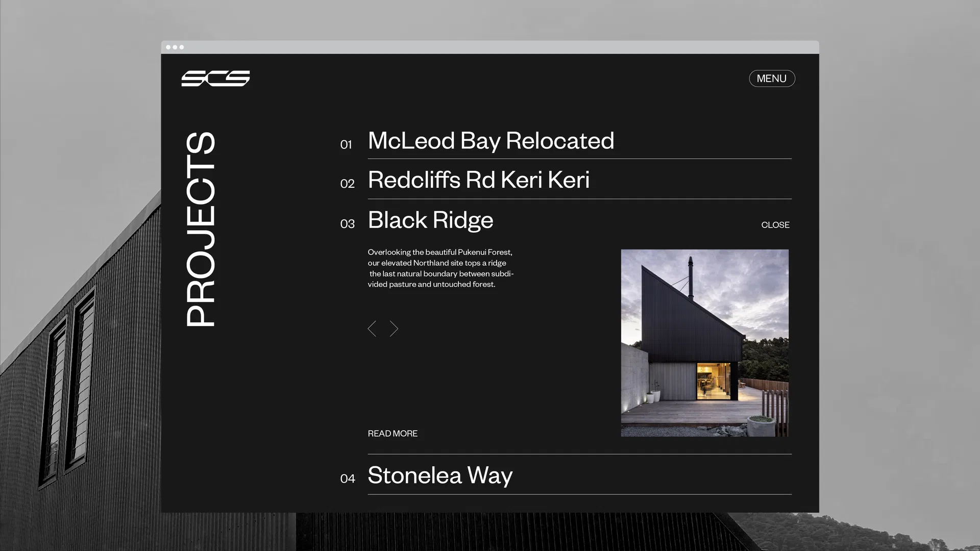The width and height of the screenshot is (980, 551).
Task: Click the previous arrow icon
Action: (372, 329)
